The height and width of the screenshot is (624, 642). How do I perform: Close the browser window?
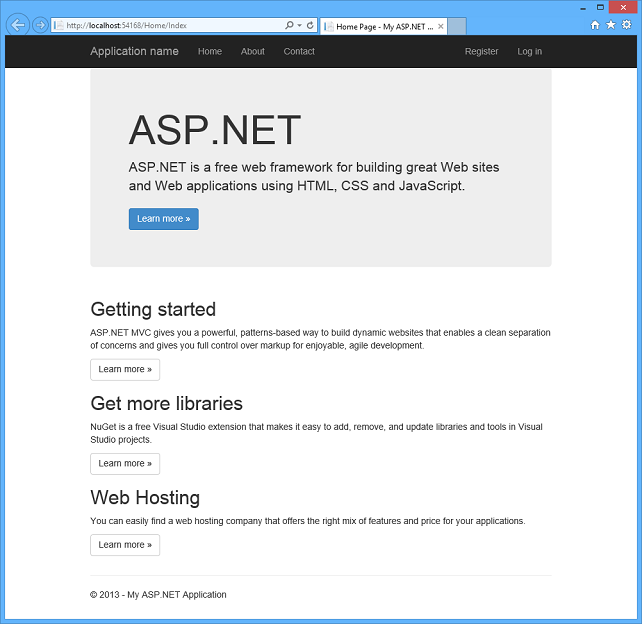pos(623,7)
